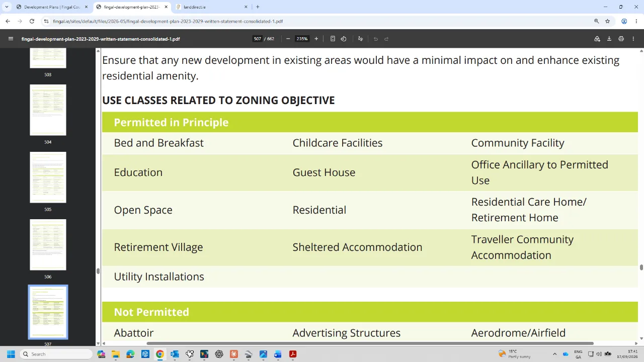The height and width of the screenshot is (362, 644).
Task: Switch to the landdirect.ie tab
Action: click(211, 7)
